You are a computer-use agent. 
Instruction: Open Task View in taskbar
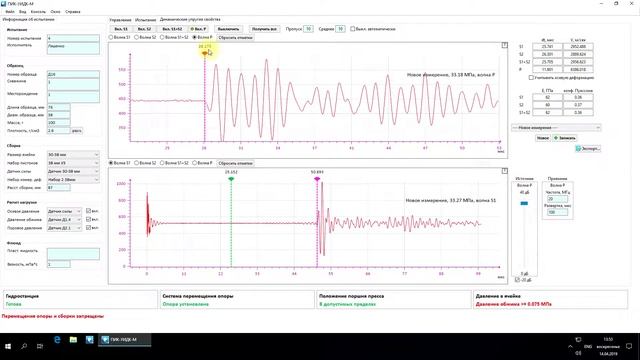point(40,346)
